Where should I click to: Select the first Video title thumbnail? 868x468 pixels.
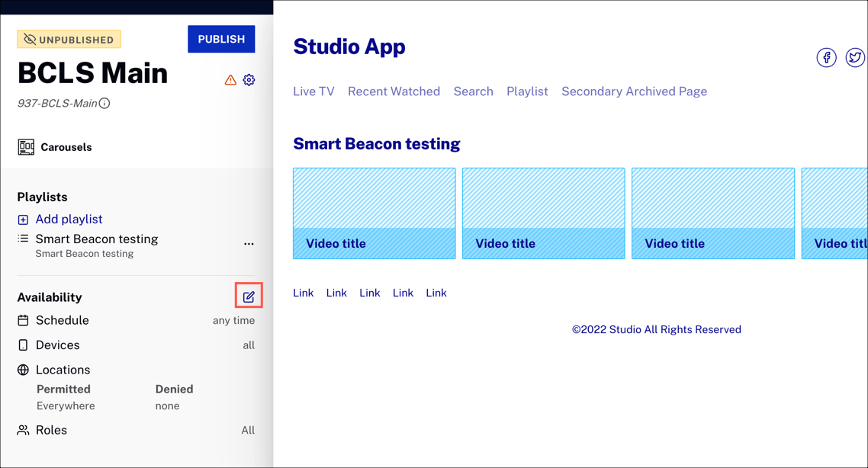[375, 213]
